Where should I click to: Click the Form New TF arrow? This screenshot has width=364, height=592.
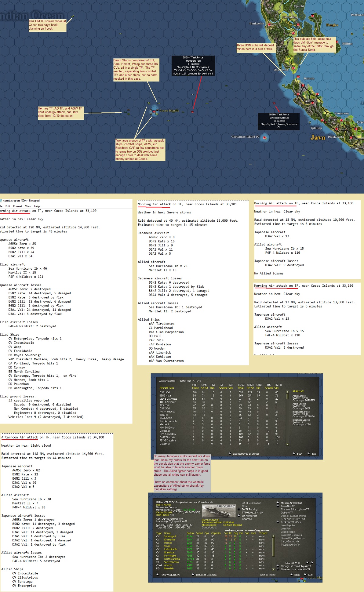(x=278, y=506)
